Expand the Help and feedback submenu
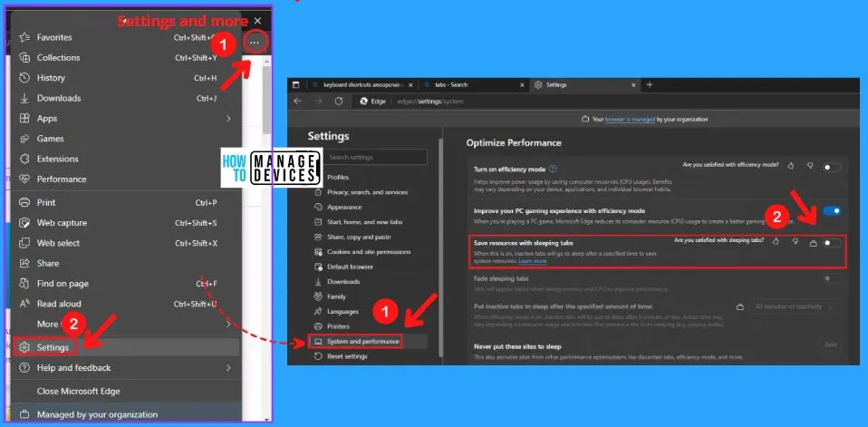 [228, 368]
